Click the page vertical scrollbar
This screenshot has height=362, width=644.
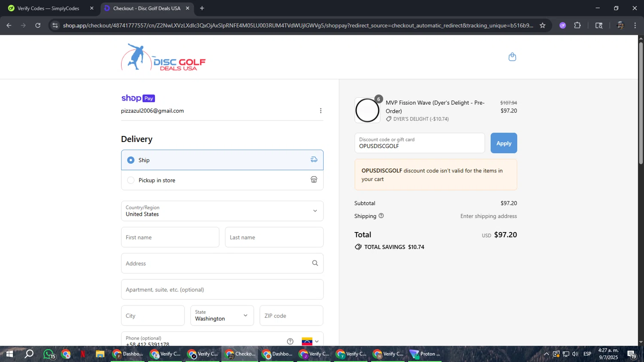click(641, 103)
